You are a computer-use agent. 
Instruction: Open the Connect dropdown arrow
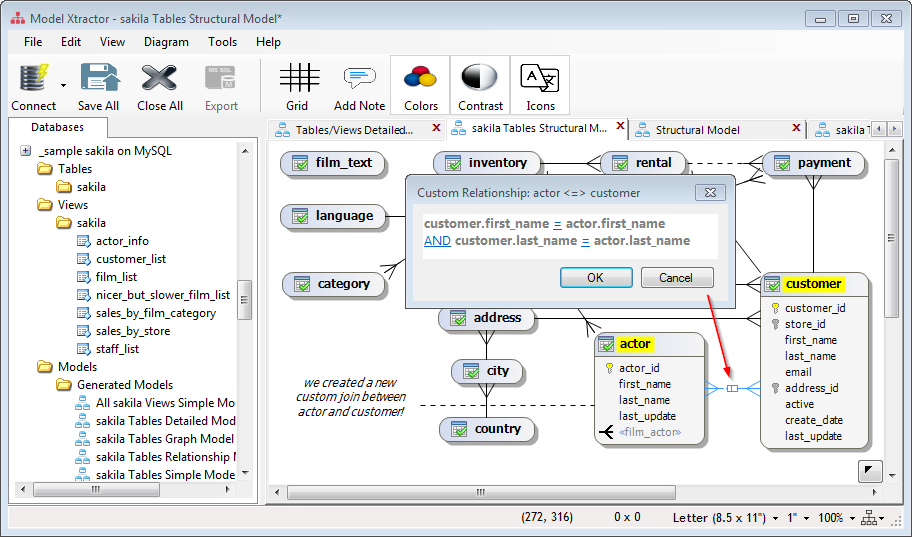pyautogui.click(x=63, y=86)
